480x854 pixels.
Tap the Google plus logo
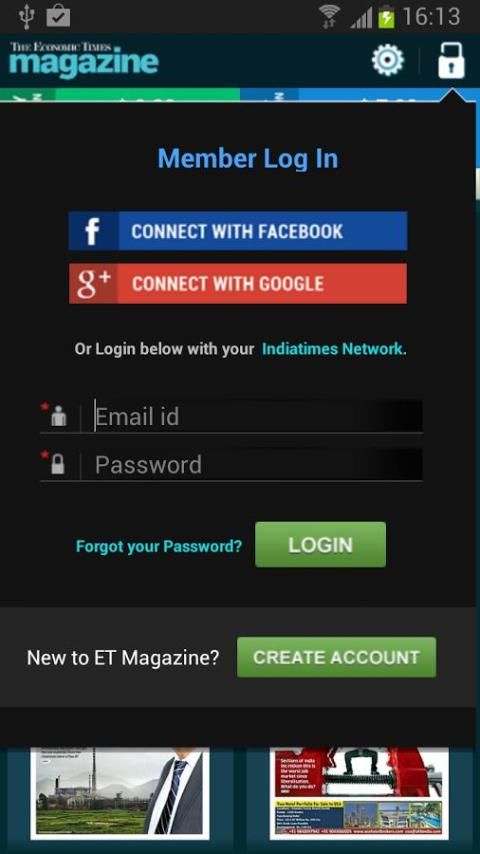93,284
